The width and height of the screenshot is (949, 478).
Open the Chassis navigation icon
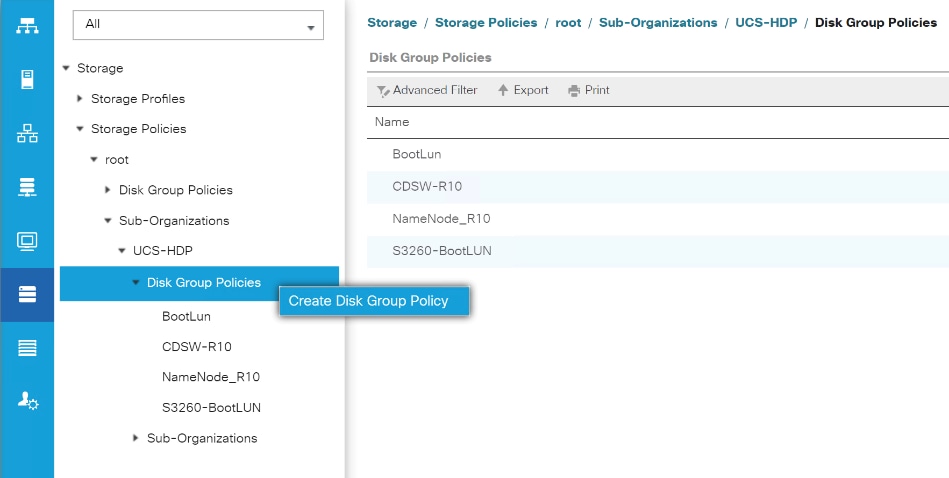click(27, 348)
